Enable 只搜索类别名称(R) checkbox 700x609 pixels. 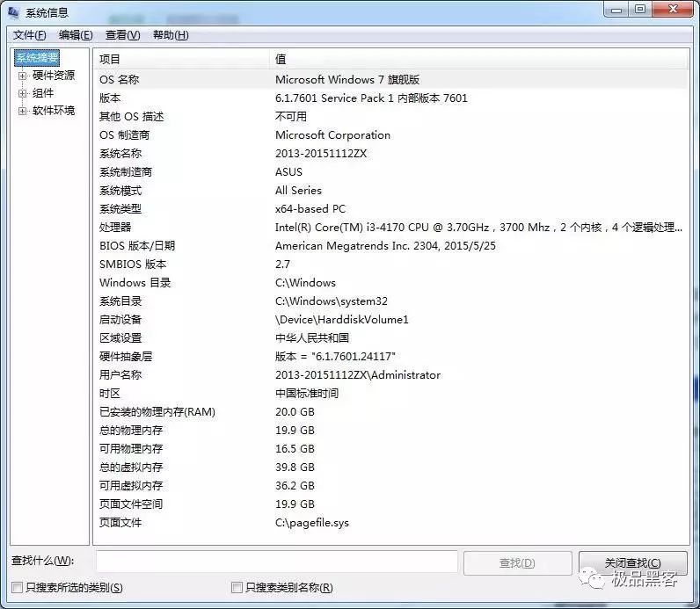point(237,588)
